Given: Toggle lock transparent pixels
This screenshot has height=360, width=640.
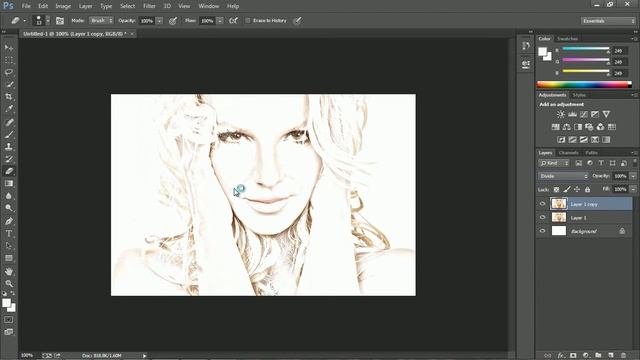Looking at the screenshot, I should [556, 189].
